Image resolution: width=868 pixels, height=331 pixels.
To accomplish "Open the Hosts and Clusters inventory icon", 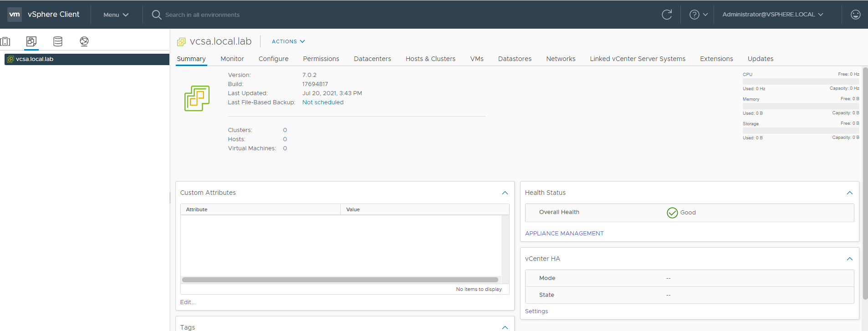I will [x=5, y=41].
